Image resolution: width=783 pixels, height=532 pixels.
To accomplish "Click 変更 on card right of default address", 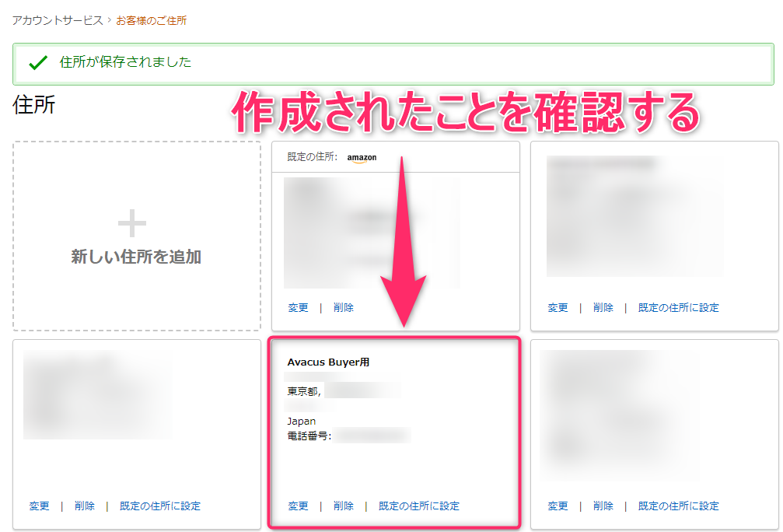I will click(x=558, y=307).
